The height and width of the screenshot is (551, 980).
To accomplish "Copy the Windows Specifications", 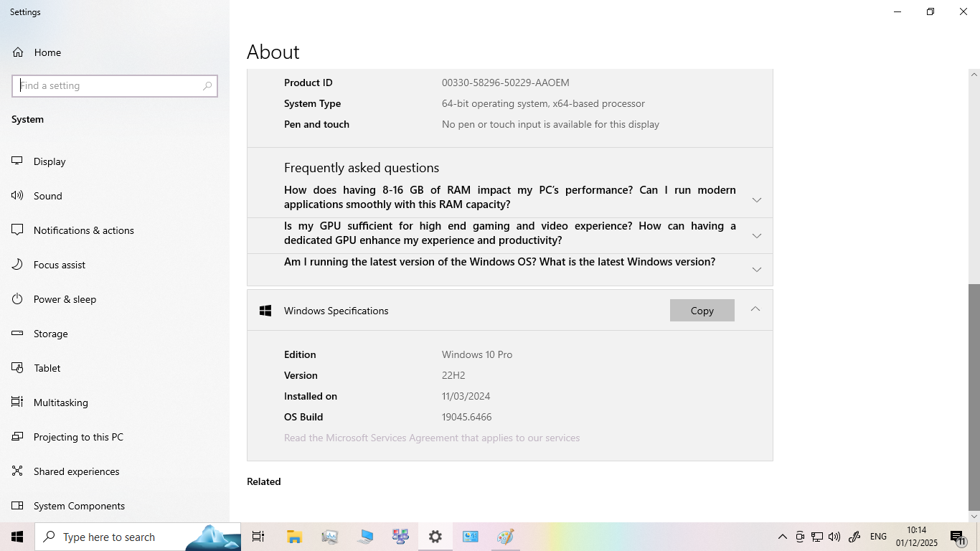I will point(702,311).
